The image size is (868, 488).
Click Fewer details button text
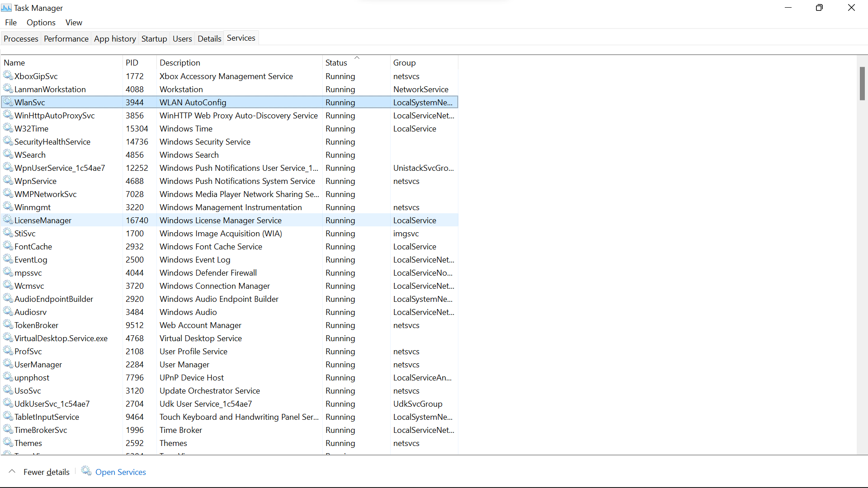tap(47, 472)
